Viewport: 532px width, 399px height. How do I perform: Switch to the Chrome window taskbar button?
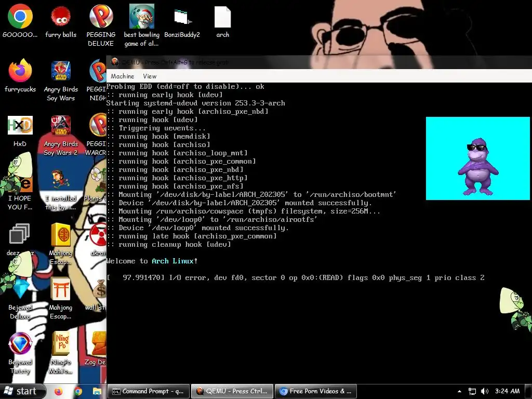click(315, 391)
